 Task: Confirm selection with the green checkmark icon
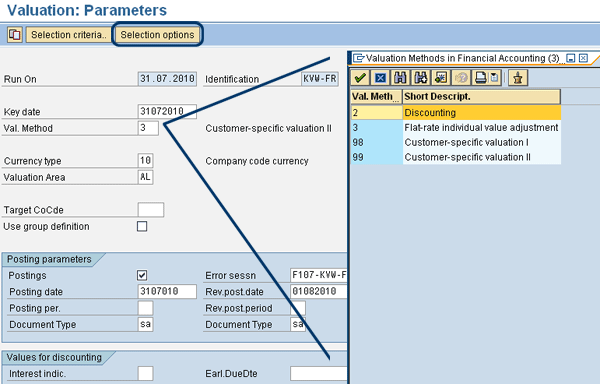(360, 78)
